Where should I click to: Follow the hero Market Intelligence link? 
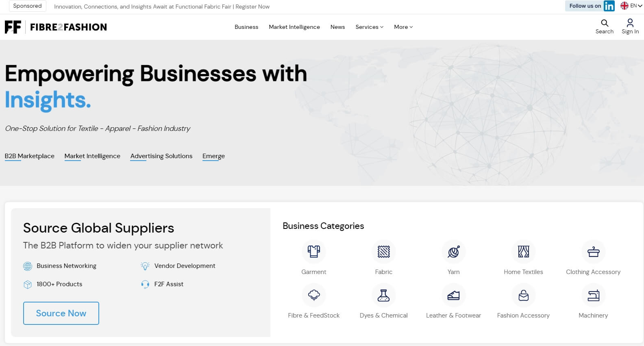click(92, 156)
